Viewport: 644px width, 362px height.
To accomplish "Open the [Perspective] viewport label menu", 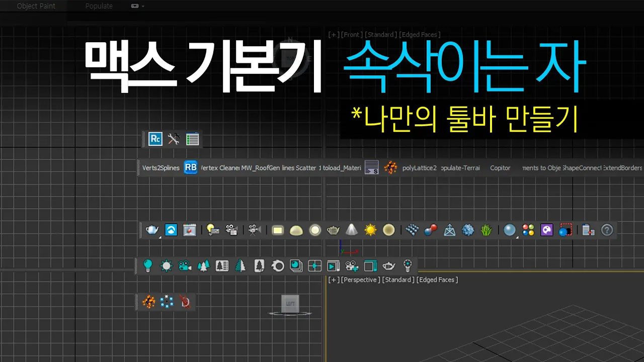I will point(360,280).
